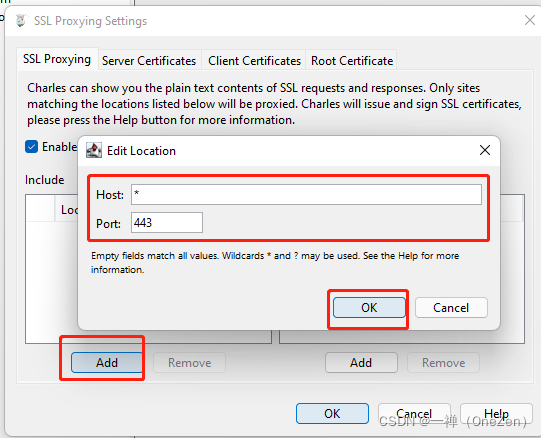Close the SSL Proxying Settings window
Screen dimensions: 541x438
(530, 20)
